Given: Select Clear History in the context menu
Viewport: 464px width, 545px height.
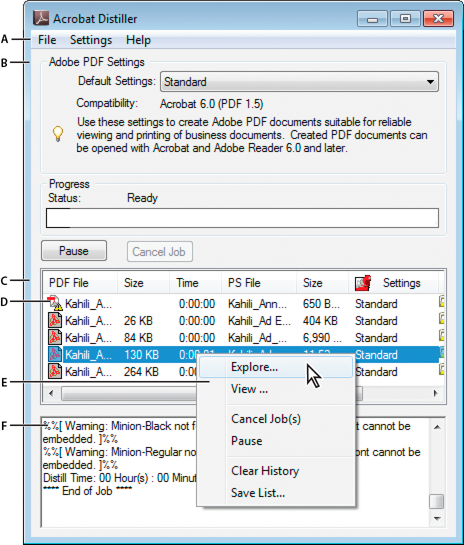Looking at the screenshot, I should coord(265,471).
